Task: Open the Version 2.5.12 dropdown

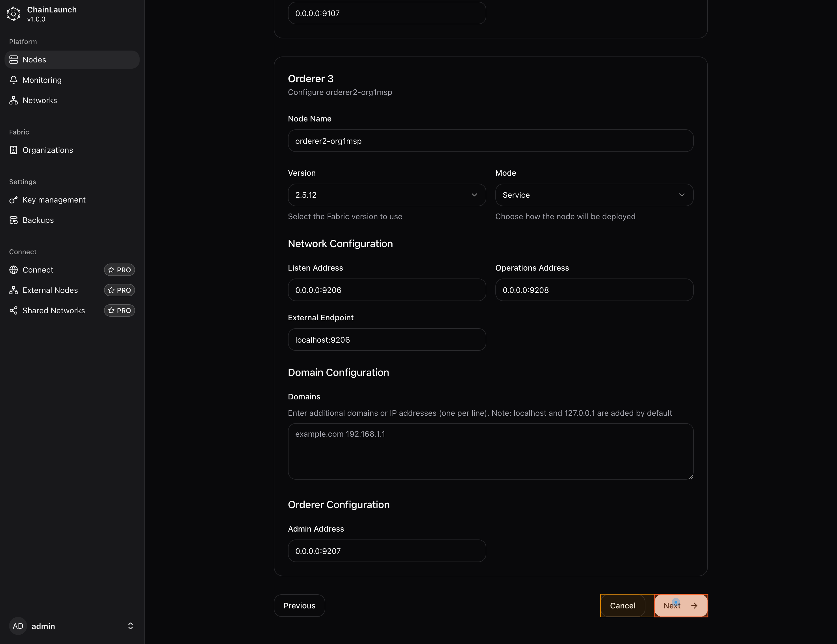Action: (x=386, y=195)
